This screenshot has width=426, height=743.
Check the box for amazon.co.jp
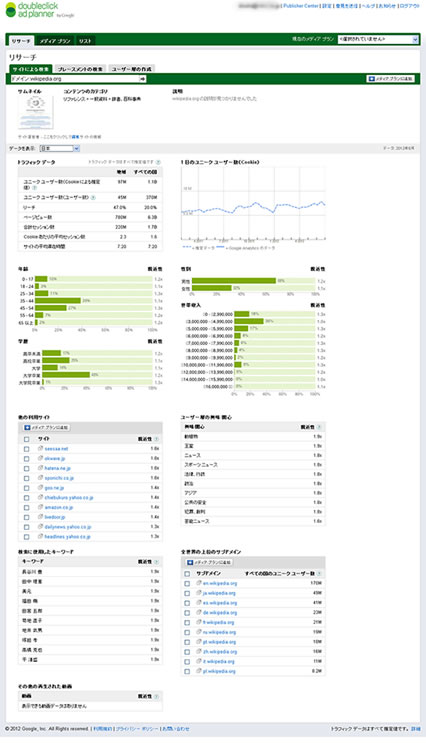(27, 507)
